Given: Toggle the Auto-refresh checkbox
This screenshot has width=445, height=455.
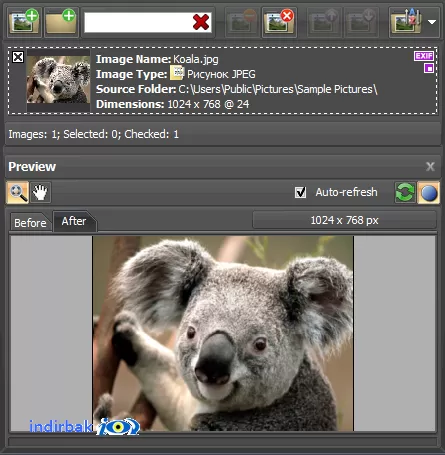Looking at the screenshot, I should [x=300, y=192].
